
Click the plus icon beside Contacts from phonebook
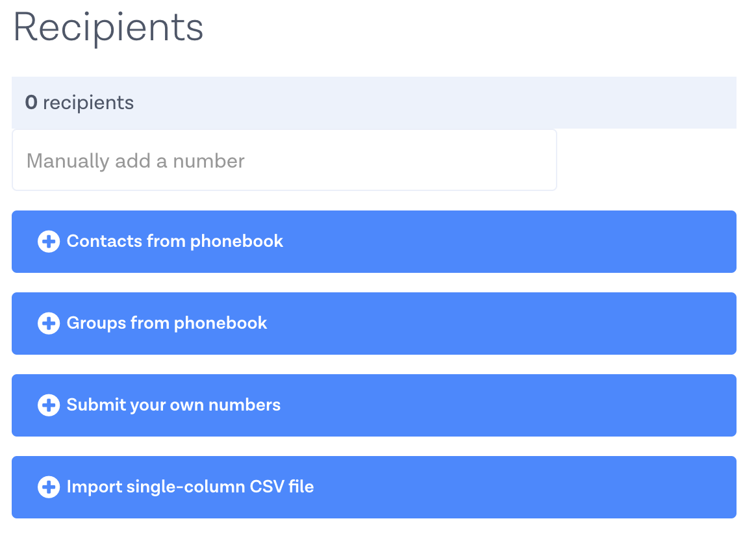coord(49,242)
